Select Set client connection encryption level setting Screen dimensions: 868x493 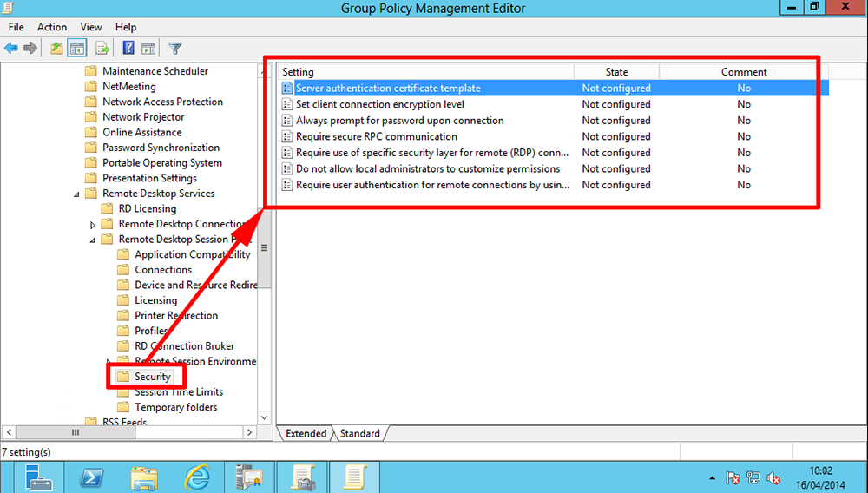(x=379, y=104)
